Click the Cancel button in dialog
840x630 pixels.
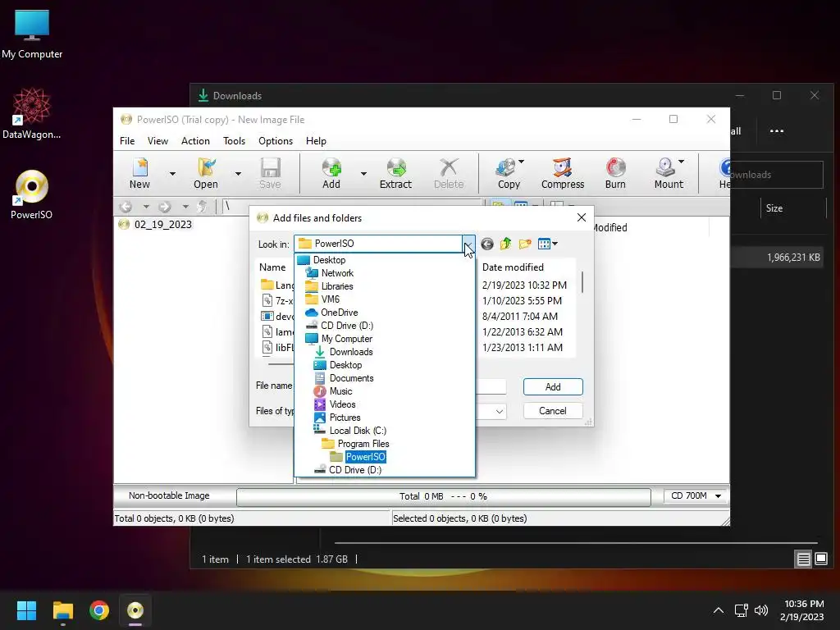(553, 411)
